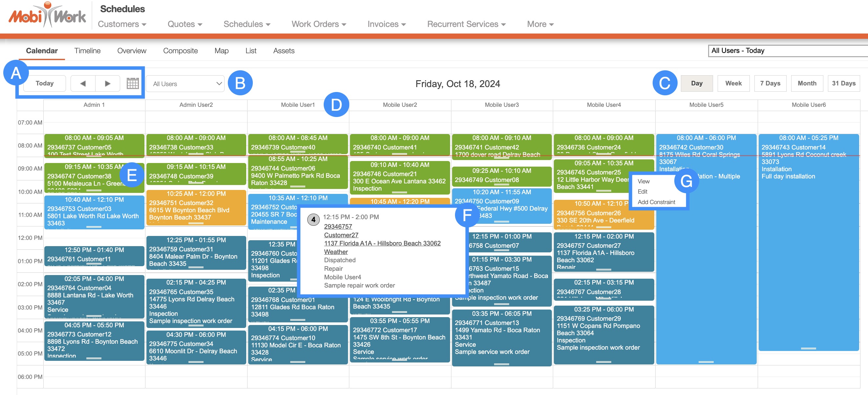
Task: Click the MobiWork logo
Action: pyautogui.click(x=47, y=15)
